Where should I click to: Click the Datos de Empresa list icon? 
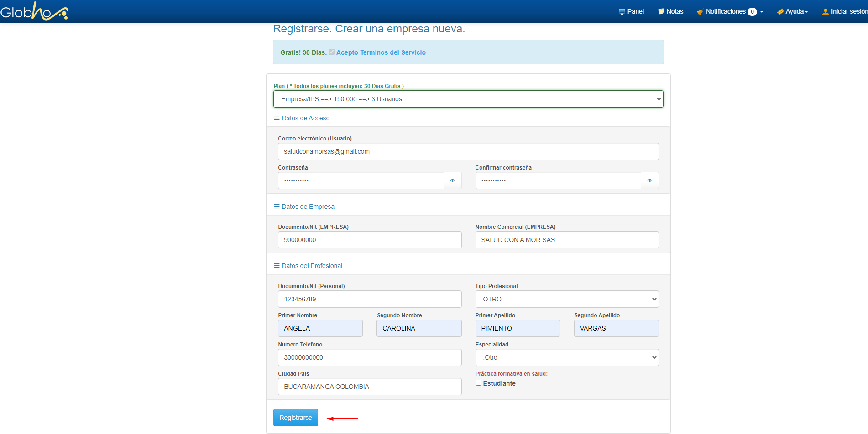[277, 207]
